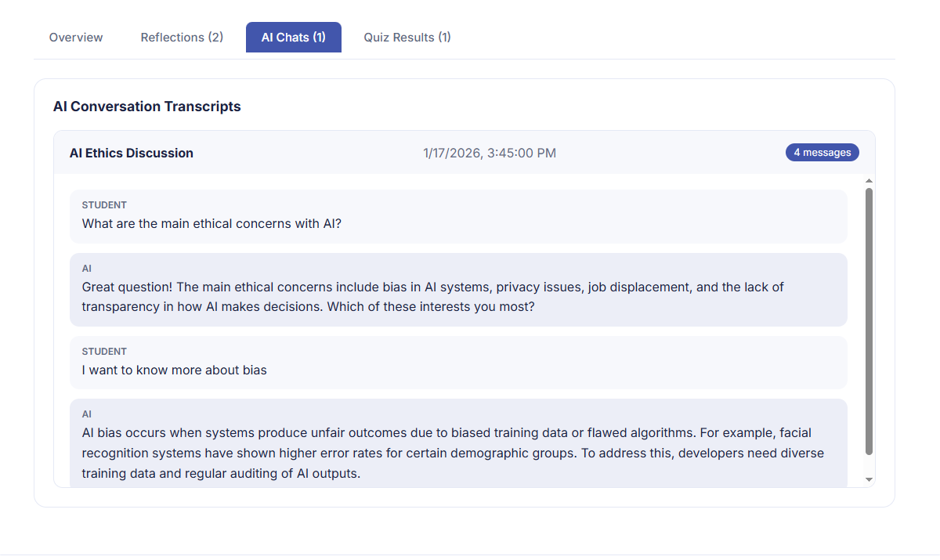This screenshot has height=560, width=940.
Task: Click the 1/17/2026 3:45 PM timestamp
Action: click(x=490, y=154)
